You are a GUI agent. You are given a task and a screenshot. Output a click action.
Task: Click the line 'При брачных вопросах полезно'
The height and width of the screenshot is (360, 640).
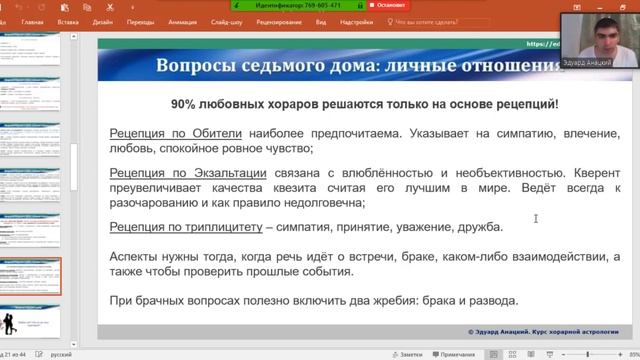click(x=313, y=301)
